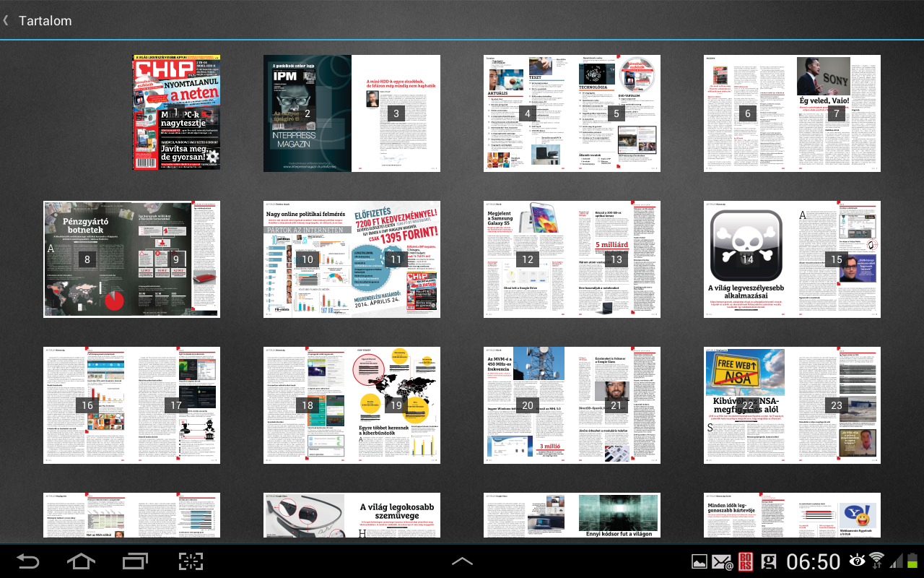Open the Bors app notification icon
924x578 pixels.
click(745, 561)
